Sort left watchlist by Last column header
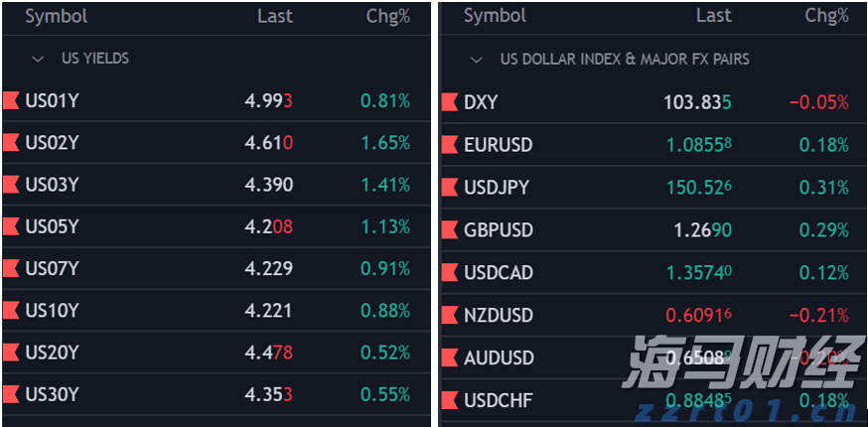Screen dimensions: 868x427 tap(274, 16)
